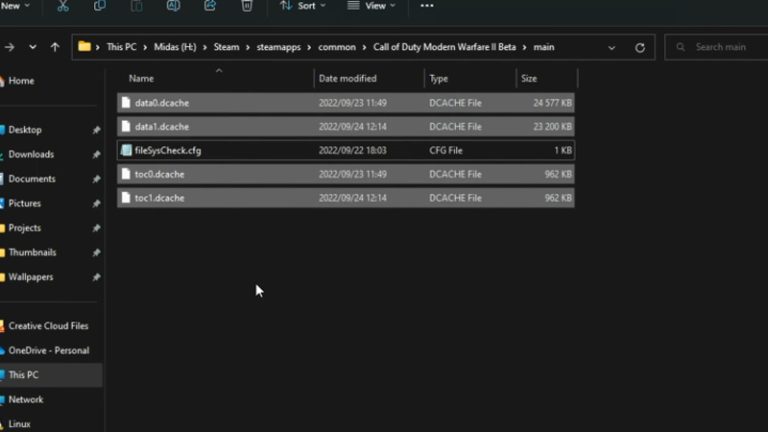Select the fileSysCheck.cfg file

168,150
